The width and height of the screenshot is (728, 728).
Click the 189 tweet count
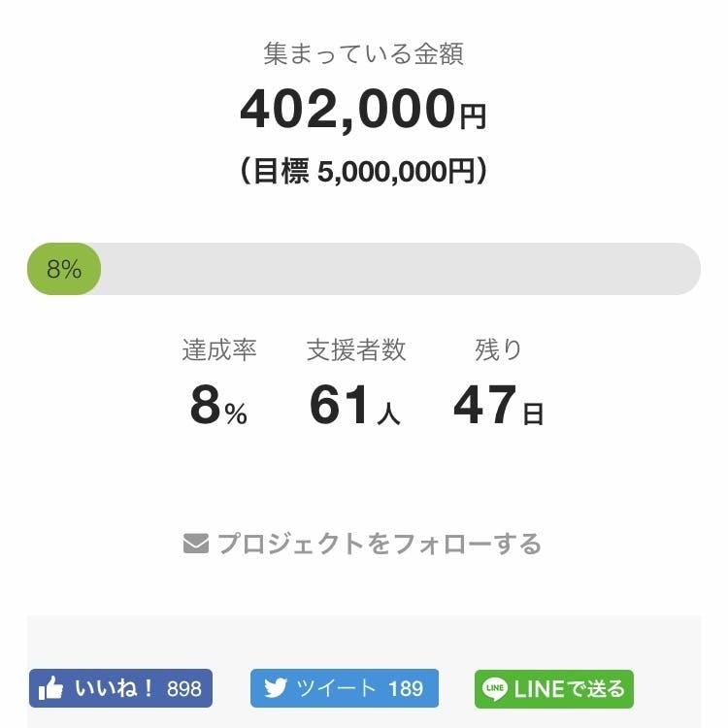406,689
